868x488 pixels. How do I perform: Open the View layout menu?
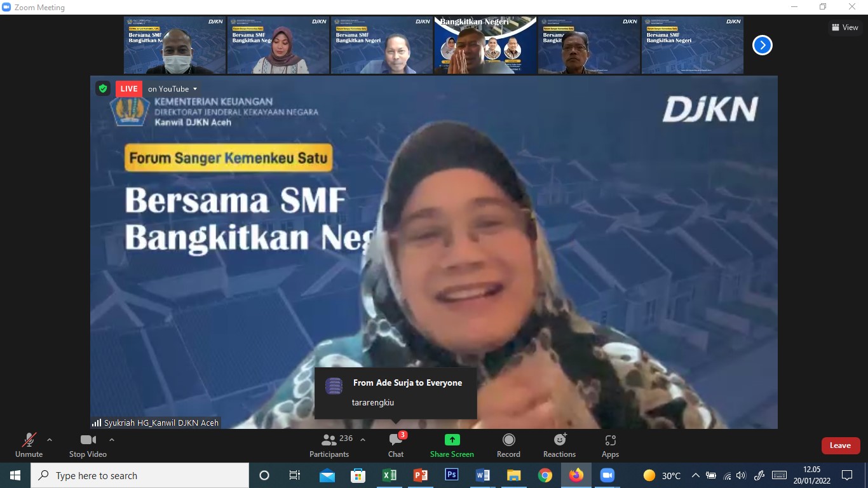(844, 27)
